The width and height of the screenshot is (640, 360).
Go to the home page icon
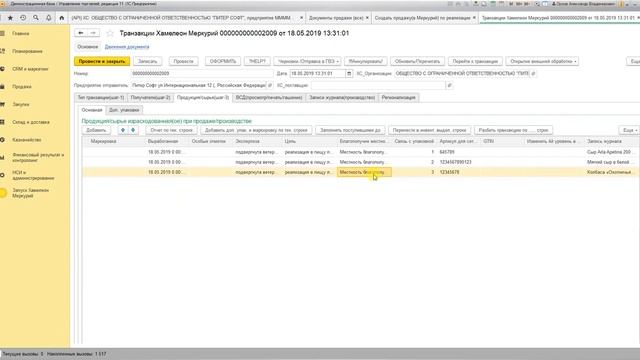pyautogui.click(x=62, y=18)
